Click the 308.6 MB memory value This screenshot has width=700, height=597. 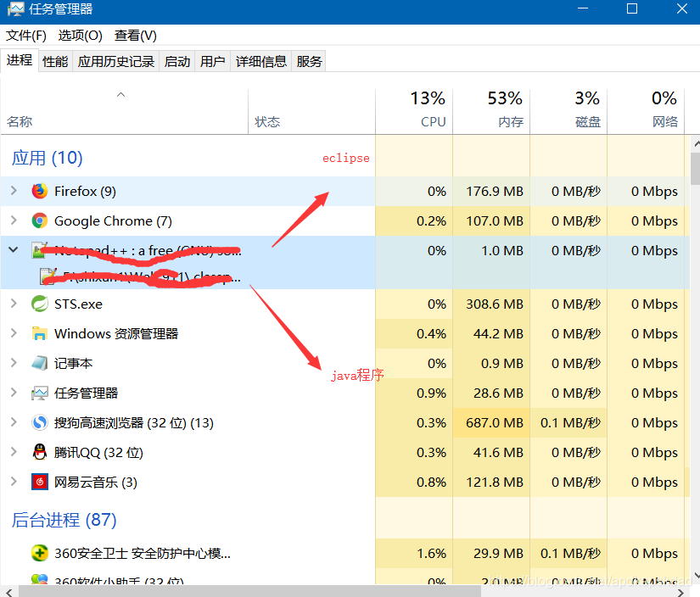tap(495, 304)
